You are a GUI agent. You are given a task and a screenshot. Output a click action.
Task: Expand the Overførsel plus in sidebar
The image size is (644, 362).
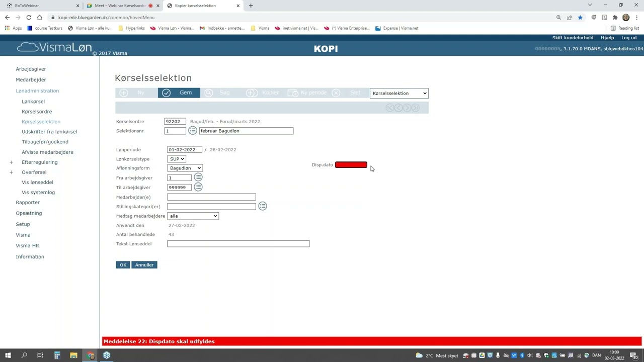pos(11,172)
